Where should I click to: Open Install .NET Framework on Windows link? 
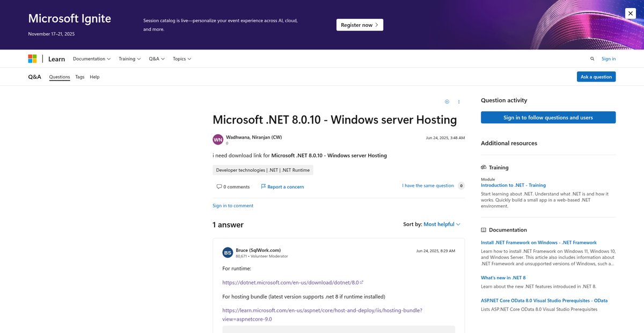(x=539, y=243)
